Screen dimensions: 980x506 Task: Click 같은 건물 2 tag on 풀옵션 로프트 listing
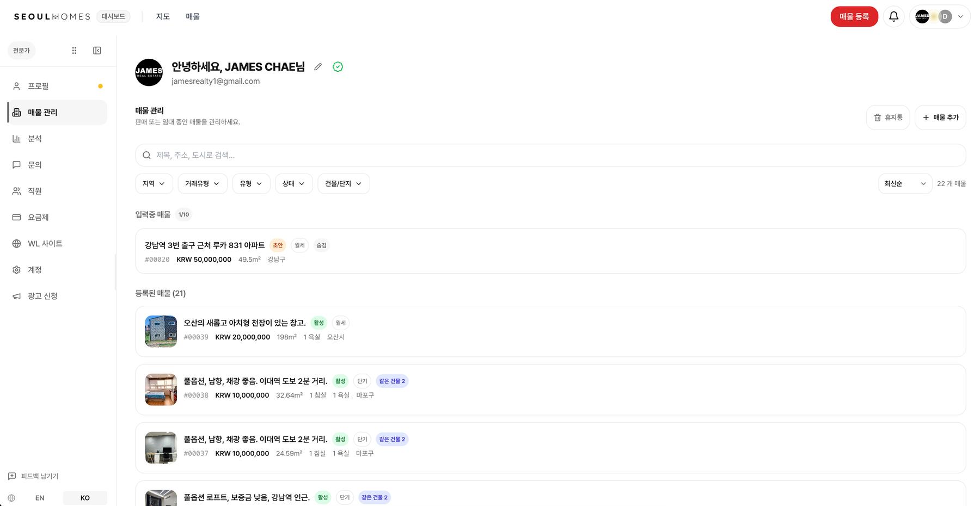point(375,498)
